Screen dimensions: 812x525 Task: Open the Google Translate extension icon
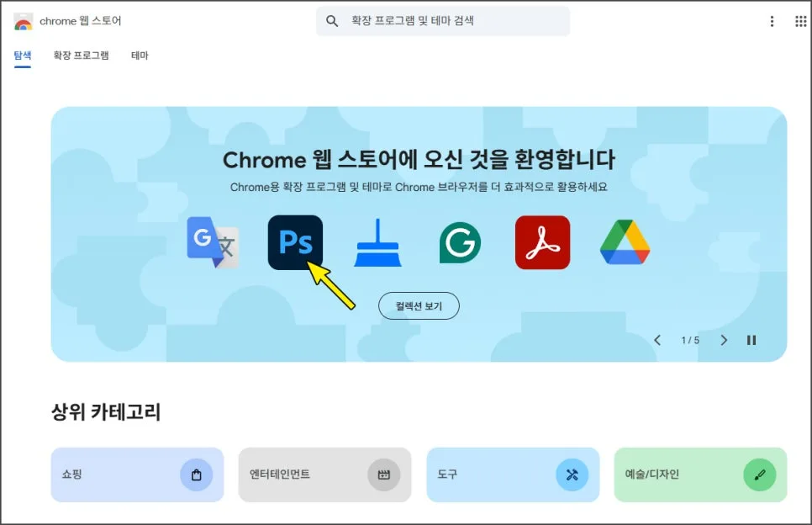point(213,242)
